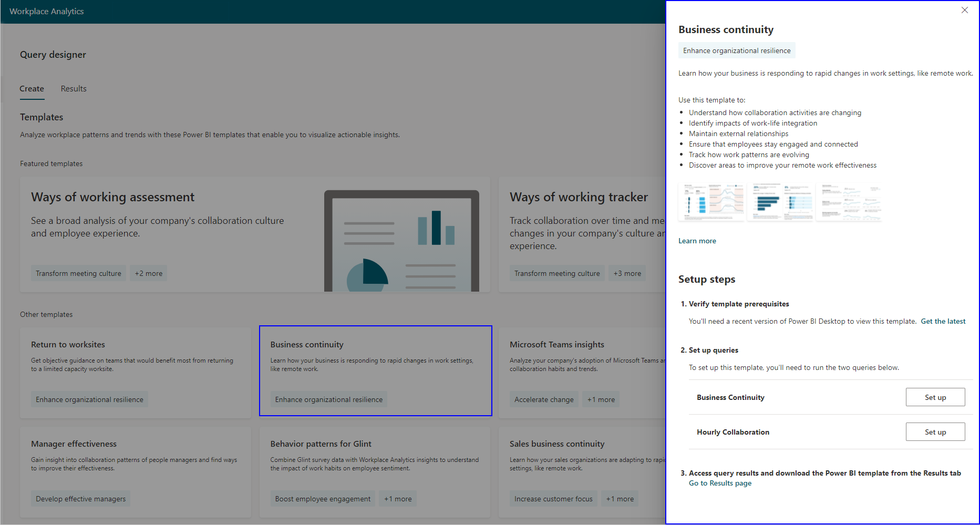The image size is (980, 525).
Task: Click the Setup steps heading
Action: pos(707,280)
